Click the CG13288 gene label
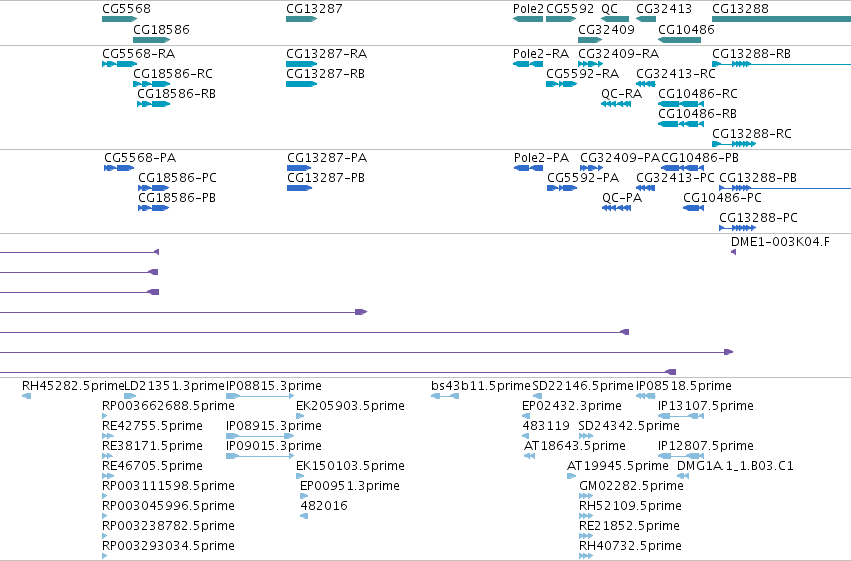Screen dimensions: 851x561 tap(740, 9)
